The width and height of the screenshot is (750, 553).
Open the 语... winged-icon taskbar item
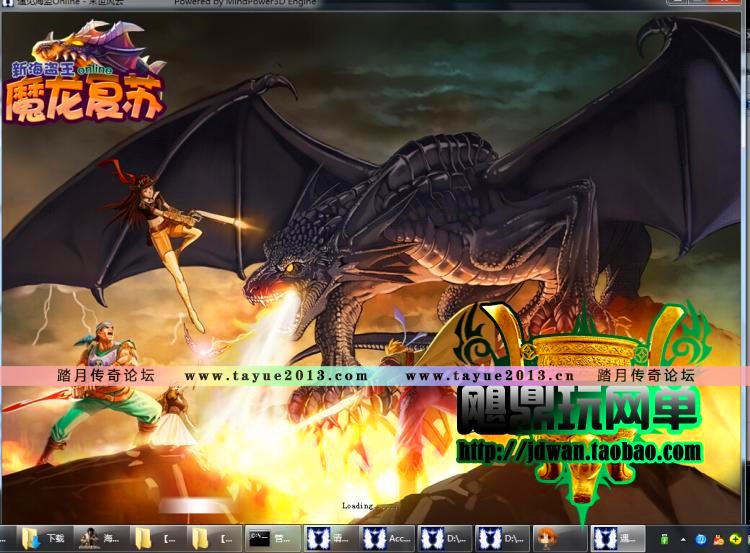[330, 539]
